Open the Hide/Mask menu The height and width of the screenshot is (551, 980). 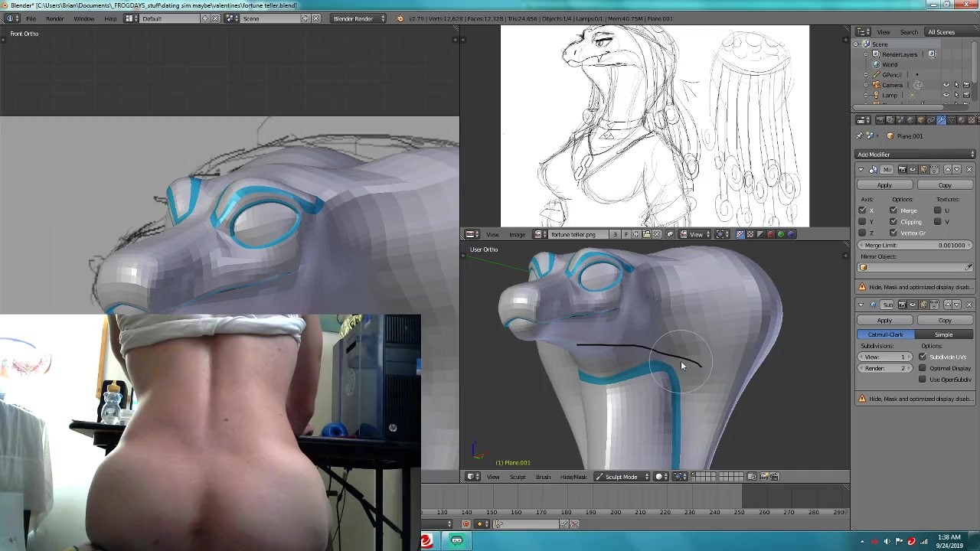click(x=573, y=477)
